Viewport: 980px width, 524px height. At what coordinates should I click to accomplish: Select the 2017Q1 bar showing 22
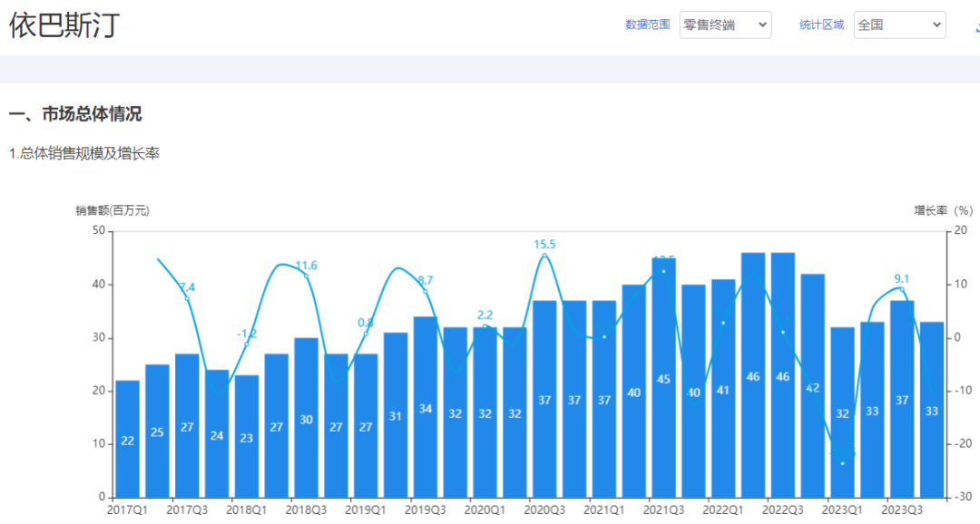[x=127, y=439]
